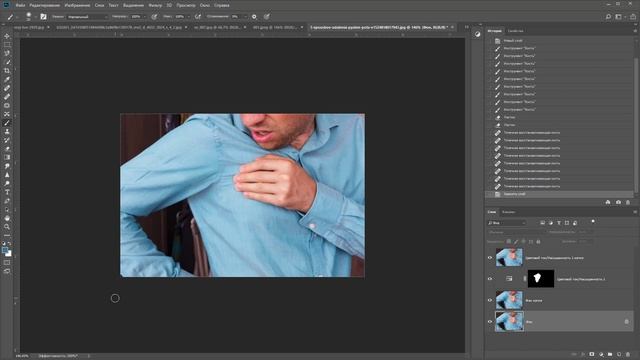Delete current state trash icon in History
This screenshot has width=640, height=360.
[x=628, y=202]
